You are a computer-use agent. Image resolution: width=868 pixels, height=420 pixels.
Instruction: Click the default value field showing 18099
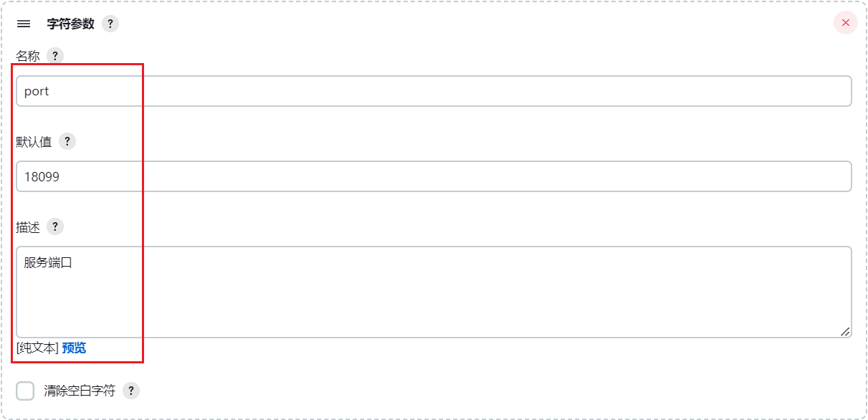(433, 176)
